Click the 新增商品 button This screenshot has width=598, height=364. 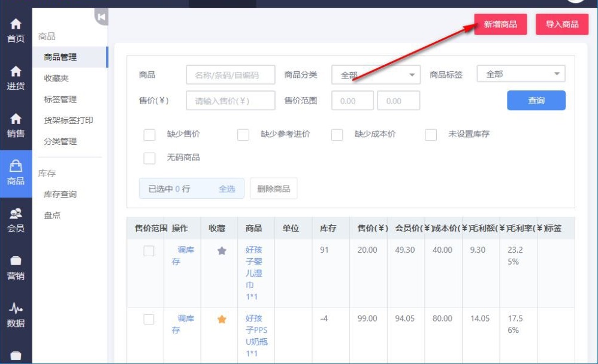click(501, 25)
